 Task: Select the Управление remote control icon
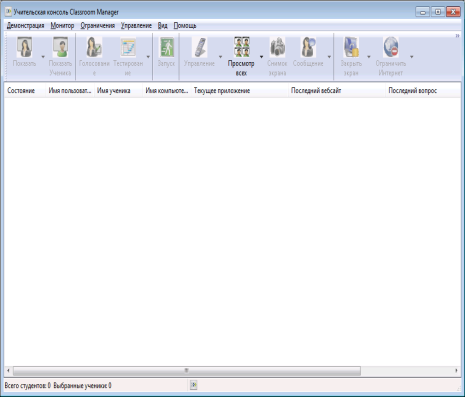coord(200,47)
